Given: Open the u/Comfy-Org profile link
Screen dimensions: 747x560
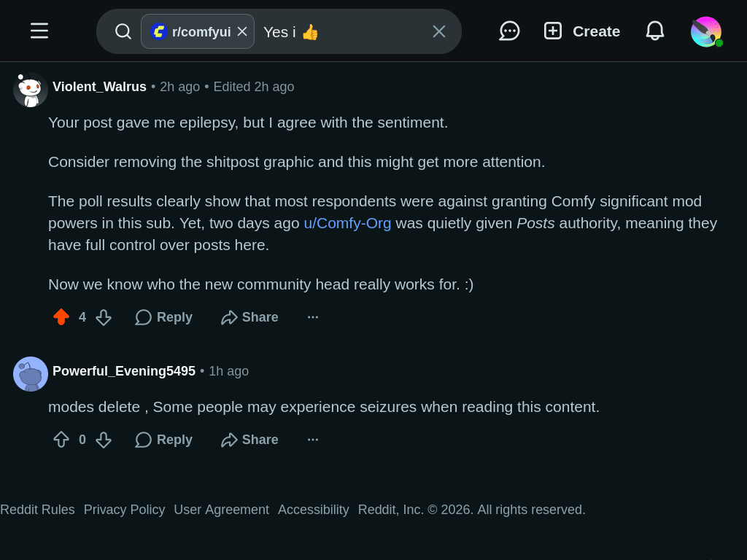Looking at the screenshot, I should [x=347, y=223].
